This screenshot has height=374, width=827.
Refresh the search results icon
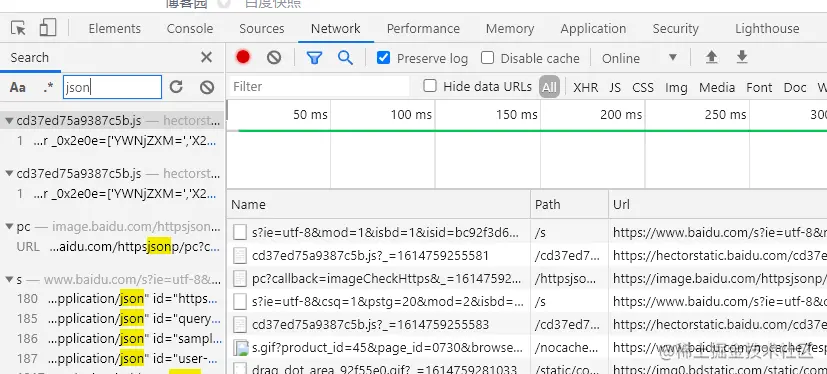coord(176,87)
